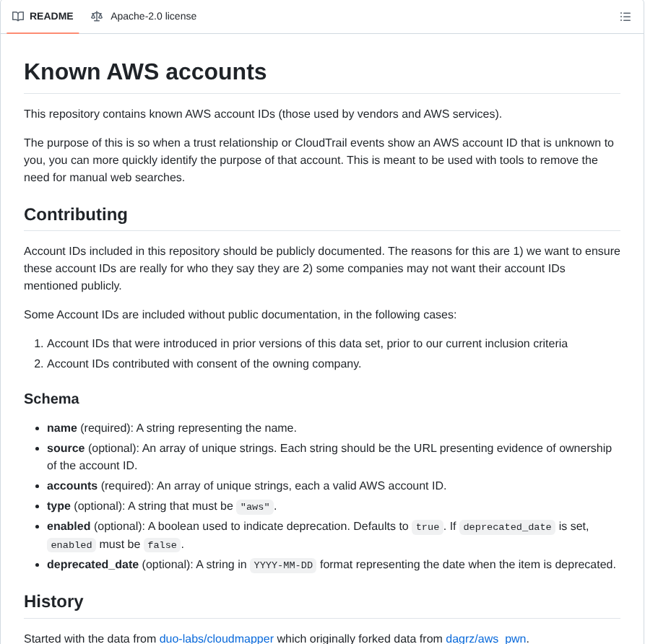Click the "History" section heading
Screen dimensions: 645x644
(x=54, y=601)
